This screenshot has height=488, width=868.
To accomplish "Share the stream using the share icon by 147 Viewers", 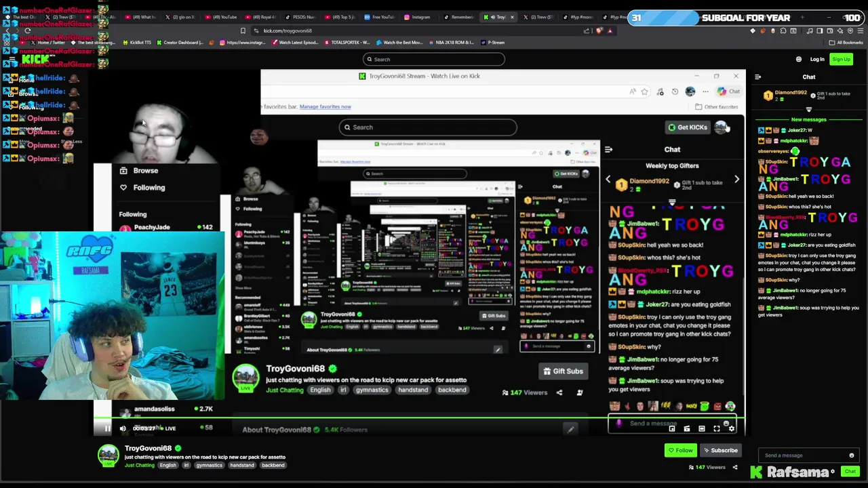I will (x=734, y=467).
